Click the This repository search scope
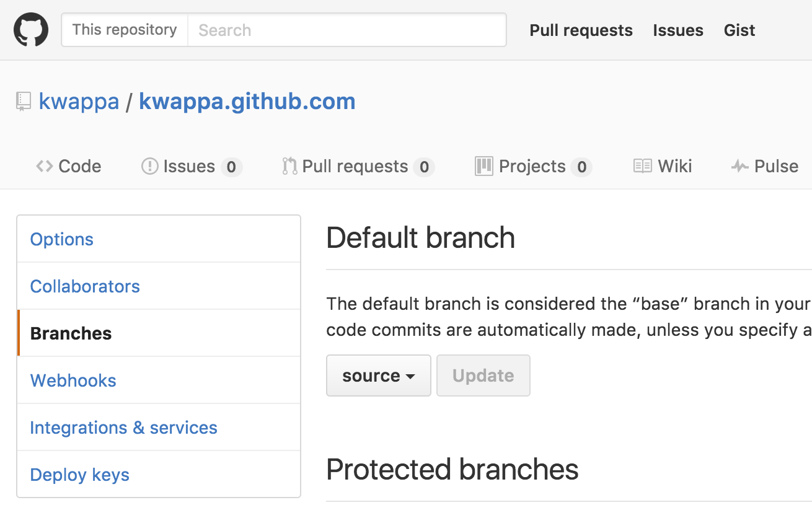This screenshot has height=518, width=812. click(125, 30)
